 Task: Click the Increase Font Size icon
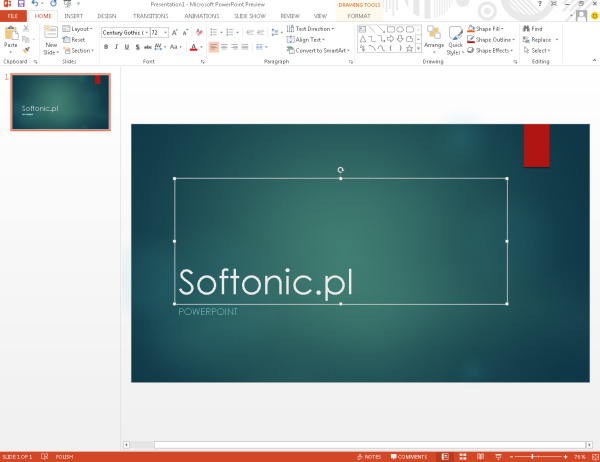tap(175, 32)
